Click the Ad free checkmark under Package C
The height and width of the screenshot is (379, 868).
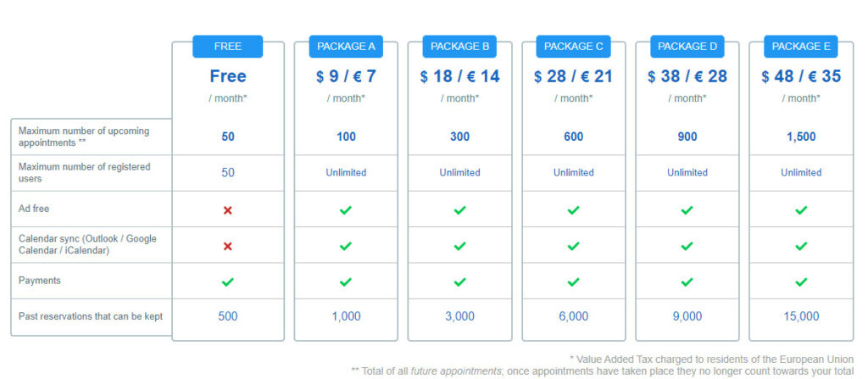pyautogui.click(x=574, y=210)
